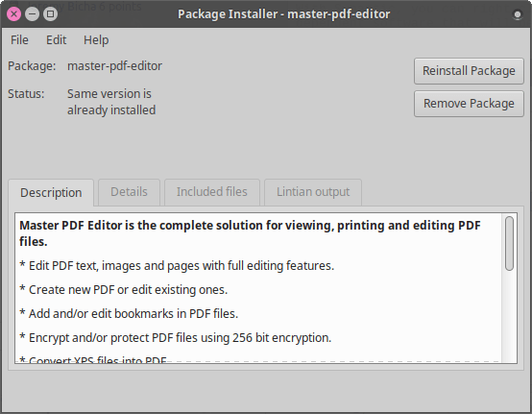The image size is (532, 414).
Task: Click the Reinstall Package button
Action: 469,71
